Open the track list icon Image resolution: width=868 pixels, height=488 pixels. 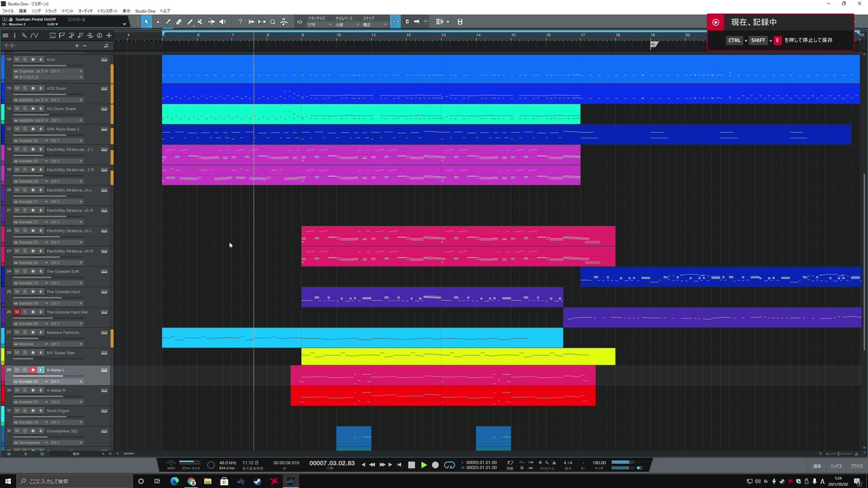[x=5, y=35]
